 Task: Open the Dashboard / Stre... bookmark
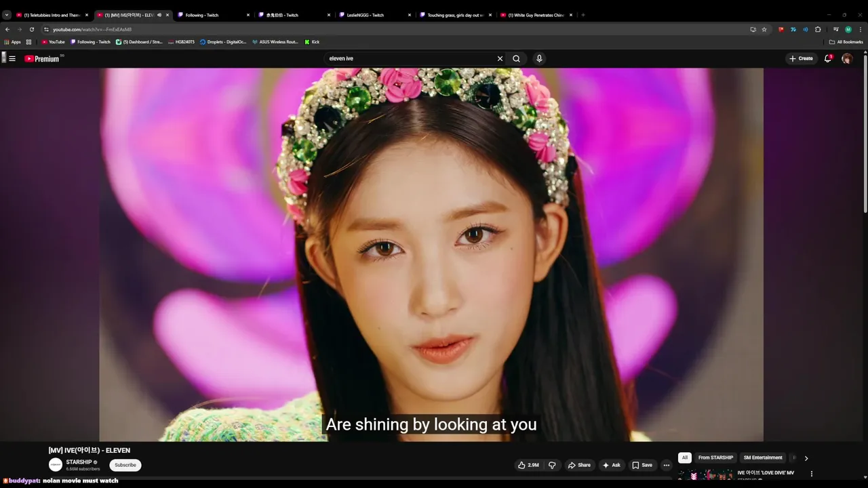140,42
